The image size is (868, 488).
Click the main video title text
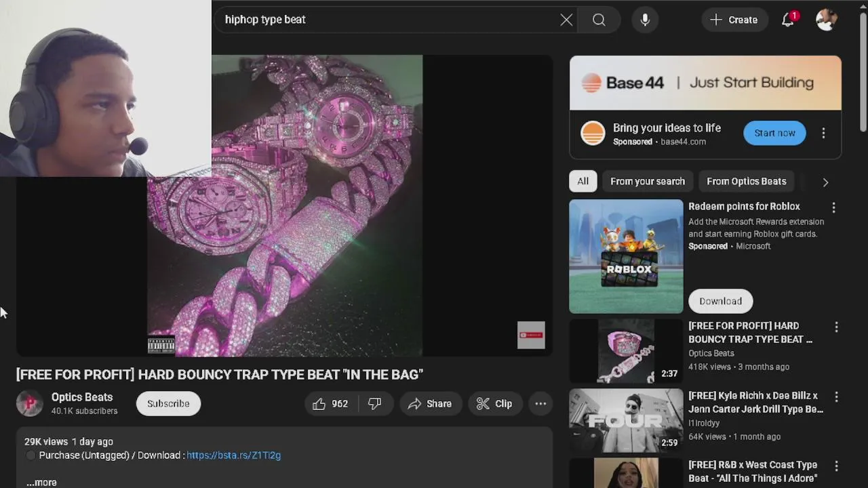coord(220,374)
